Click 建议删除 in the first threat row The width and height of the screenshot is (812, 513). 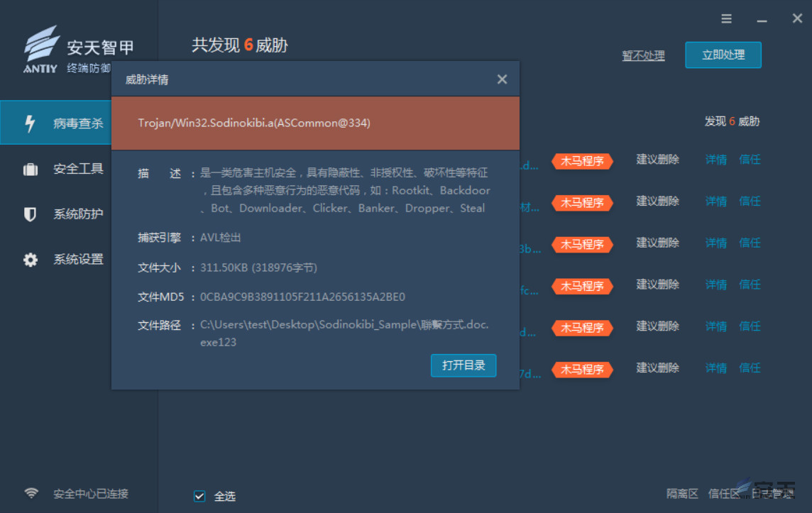tap(657, 160)
